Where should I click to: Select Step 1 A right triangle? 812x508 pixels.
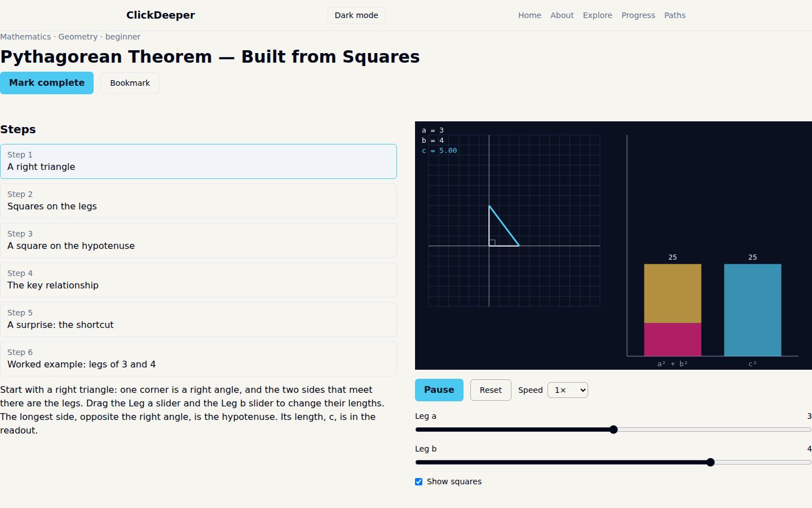(198, 161)
